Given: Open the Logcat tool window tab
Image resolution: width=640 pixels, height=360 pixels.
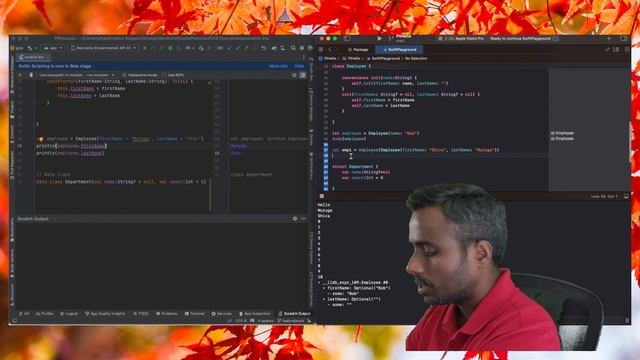Looking at the screenshot, I should 69,314.
